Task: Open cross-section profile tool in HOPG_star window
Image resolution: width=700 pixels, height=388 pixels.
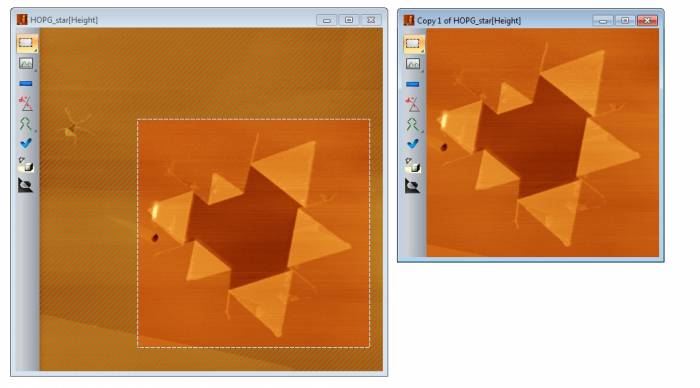Action: pos(26,63)
